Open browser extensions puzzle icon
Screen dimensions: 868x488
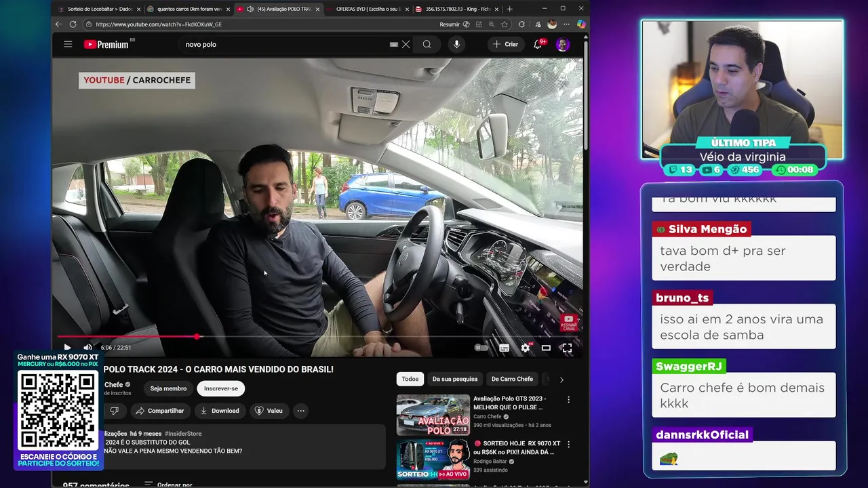(x=521, y=24)
